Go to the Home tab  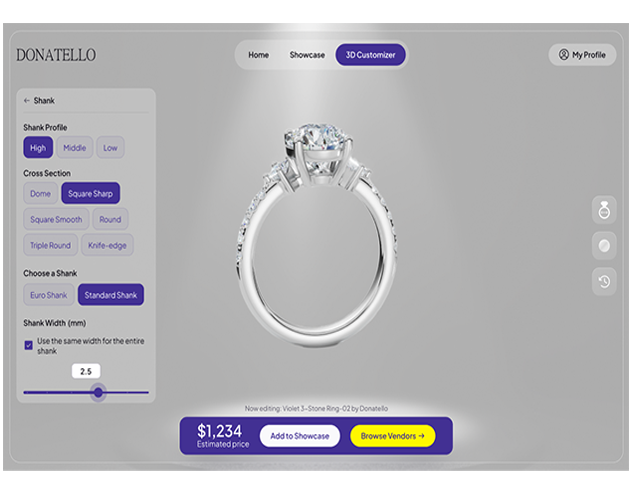tap(258, 55)
